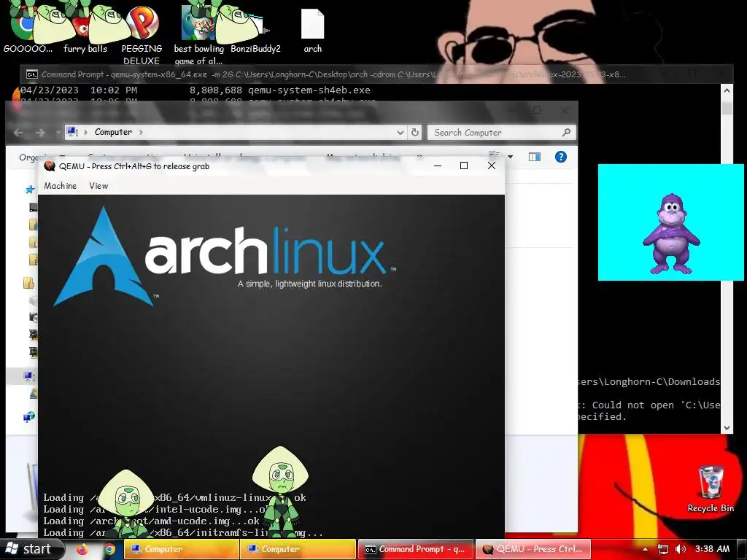Expand chevron after Computer breadcrumb

click(x=141, y=132)
